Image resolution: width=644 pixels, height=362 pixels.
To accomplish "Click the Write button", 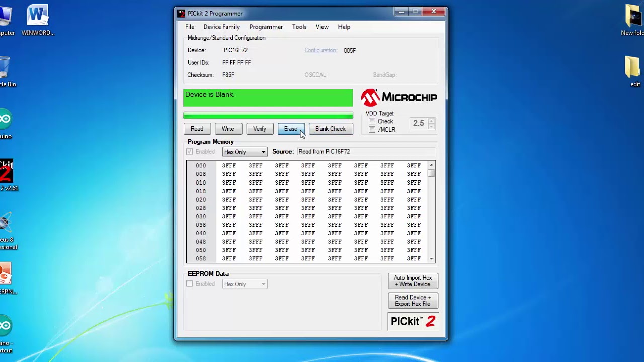I will pyautogui.click(x=228, y=129).
